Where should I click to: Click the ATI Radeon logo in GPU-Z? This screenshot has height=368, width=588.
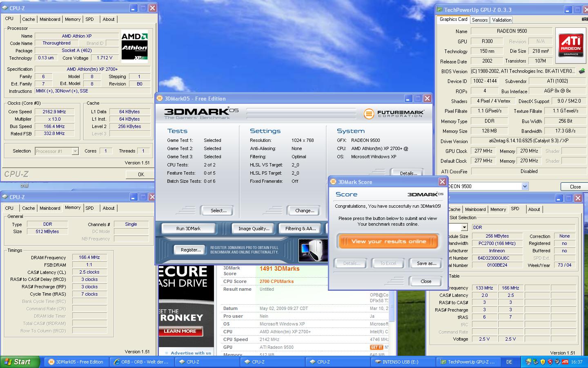571,45
